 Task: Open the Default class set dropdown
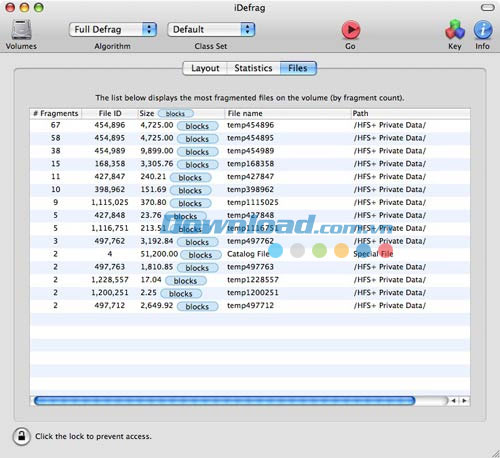211,29
